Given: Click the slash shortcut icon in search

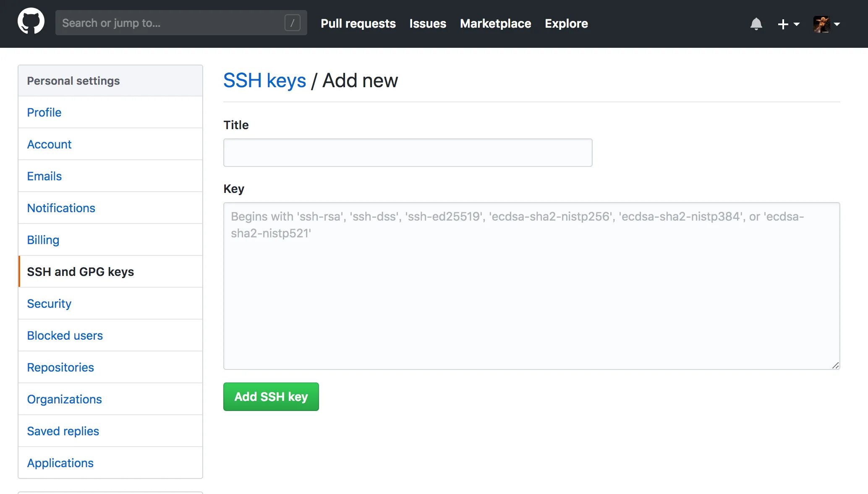Looking at the screenshot, I should 292,23.
